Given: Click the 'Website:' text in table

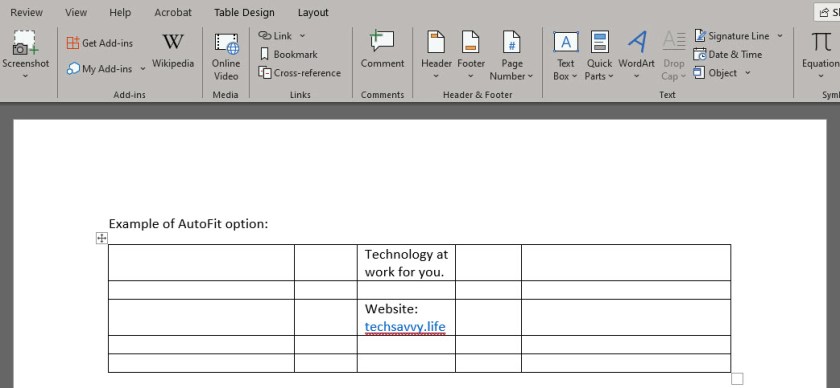Looking at the screenshot, I should (391, 309).
